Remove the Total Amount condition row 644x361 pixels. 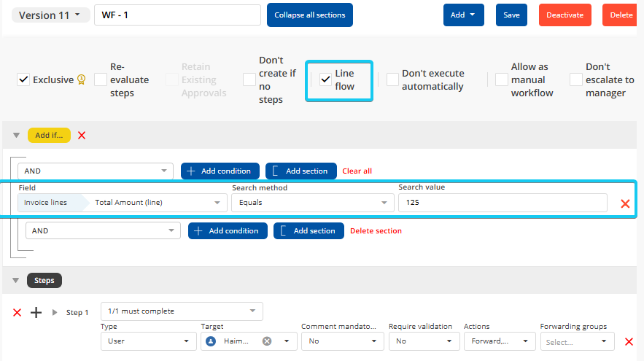[624, 203]
